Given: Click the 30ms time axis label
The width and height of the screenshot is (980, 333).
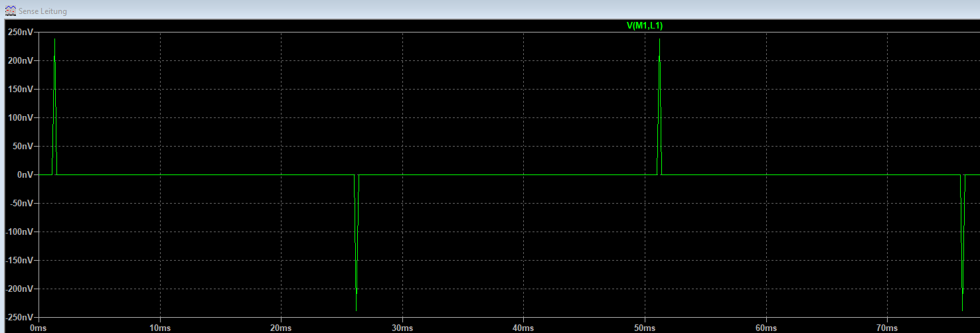Looking at the screenshot, I should pyautogui.click(x=402, y=328).
